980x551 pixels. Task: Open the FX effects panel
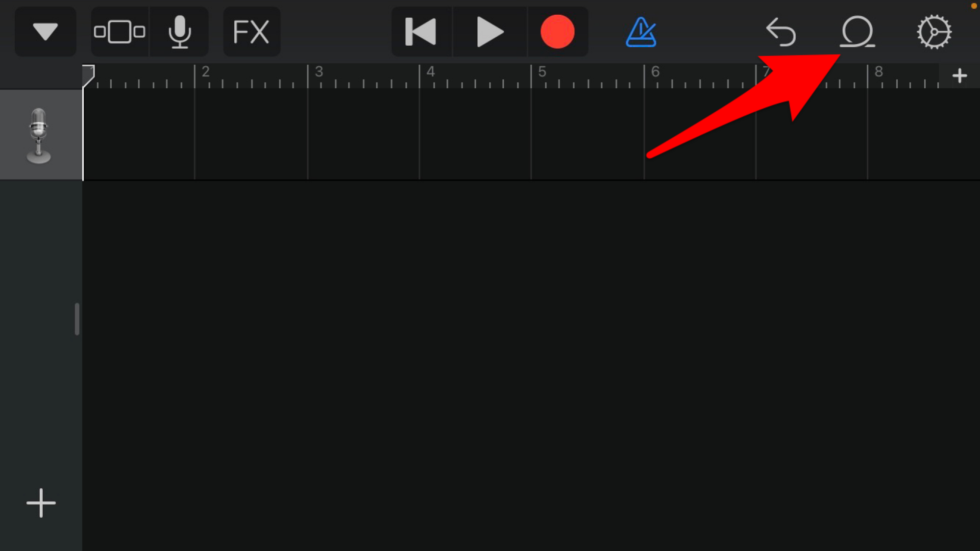click(251, 32)
